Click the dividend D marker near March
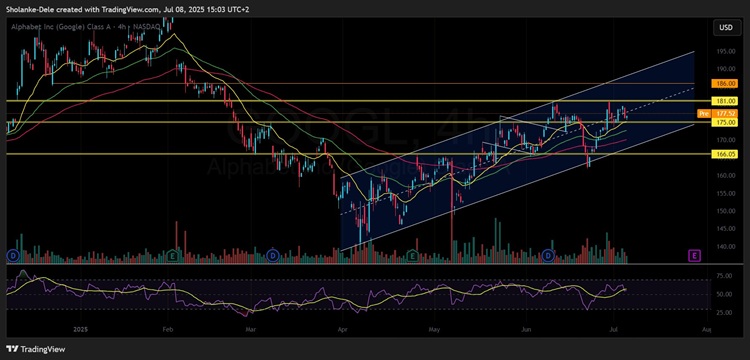Image resolution: width=750 pixels, height=360 pixels. coord(273,256)
